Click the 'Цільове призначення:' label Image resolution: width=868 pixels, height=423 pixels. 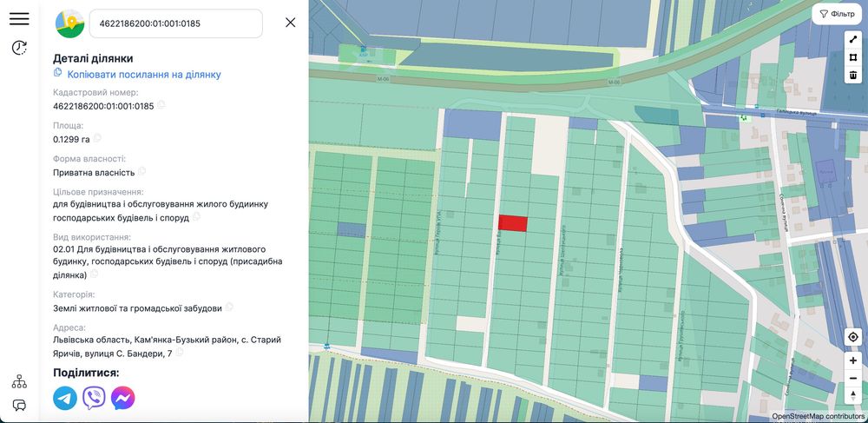coord(99,192)
